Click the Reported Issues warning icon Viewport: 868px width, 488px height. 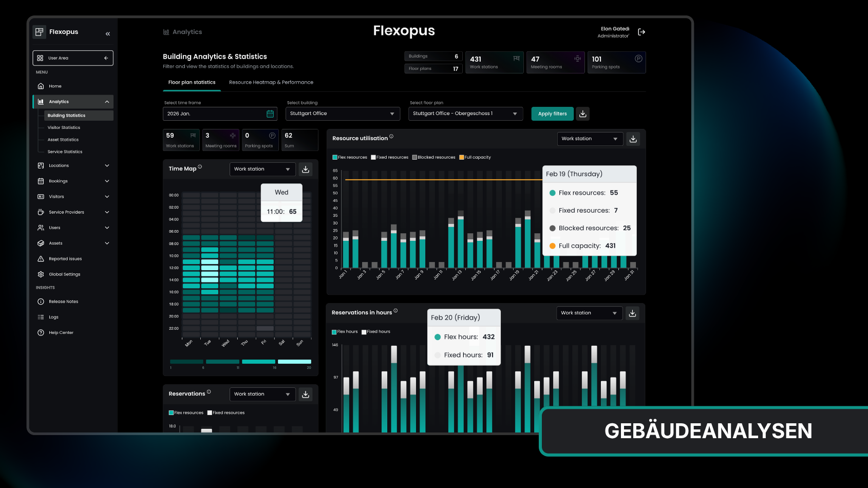[41, 259]
